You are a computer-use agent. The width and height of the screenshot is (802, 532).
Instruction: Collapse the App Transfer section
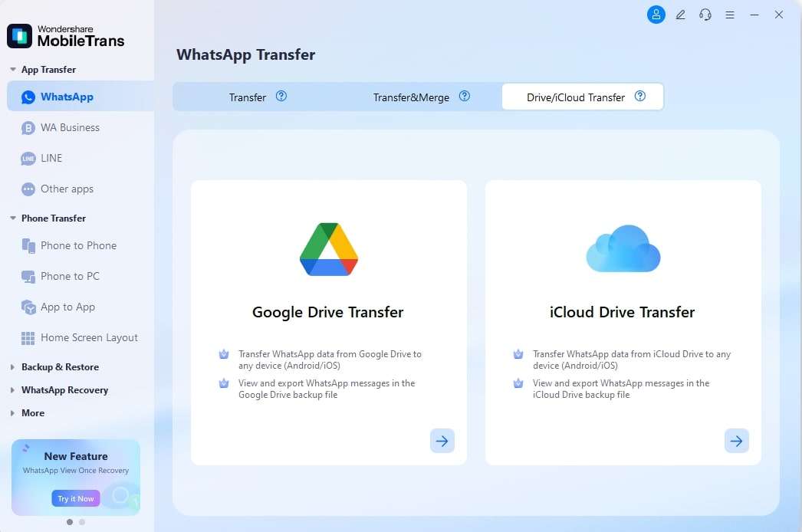[48, 69]
